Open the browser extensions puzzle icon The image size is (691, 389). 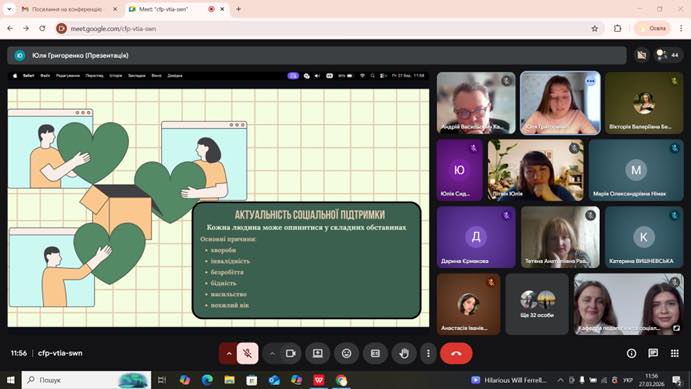617,28
